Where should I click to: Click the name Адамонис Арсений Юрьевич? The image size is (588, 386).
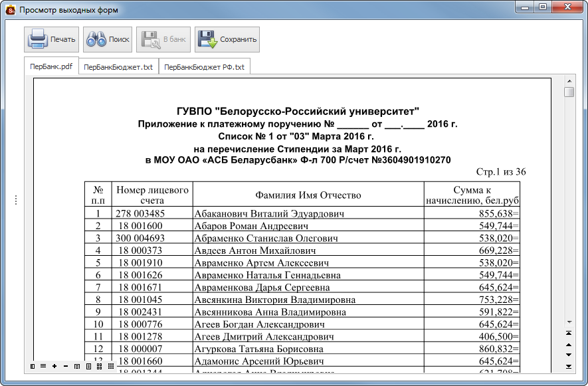[259, 361]
